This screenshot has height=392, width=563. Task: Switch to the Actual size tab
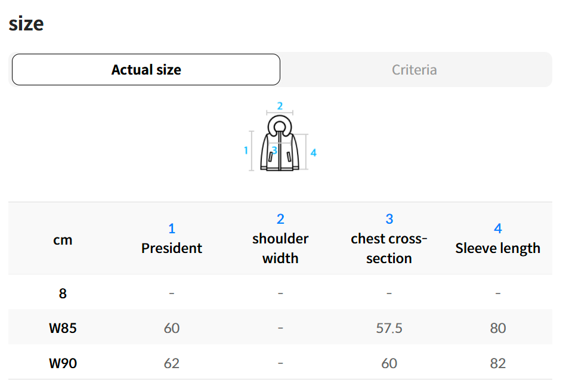point(146,70)
